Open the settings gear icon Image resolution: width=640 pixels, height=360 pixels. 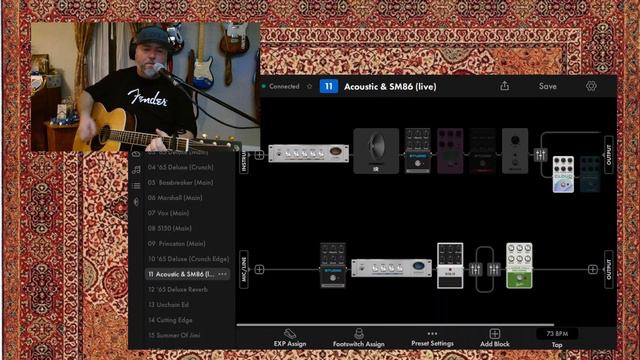[x=591, y=86]
